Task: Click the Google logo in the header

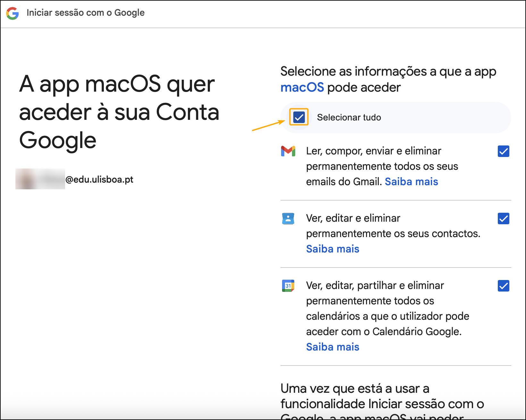Action: (13, 13)
